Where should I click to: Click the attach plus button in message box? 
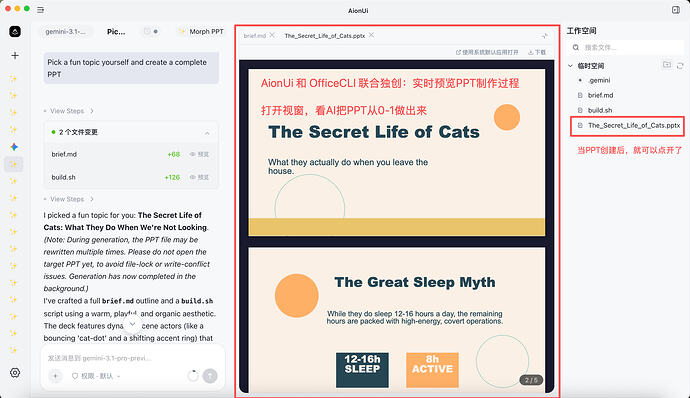pyautogui.click(x=55, y=376)
